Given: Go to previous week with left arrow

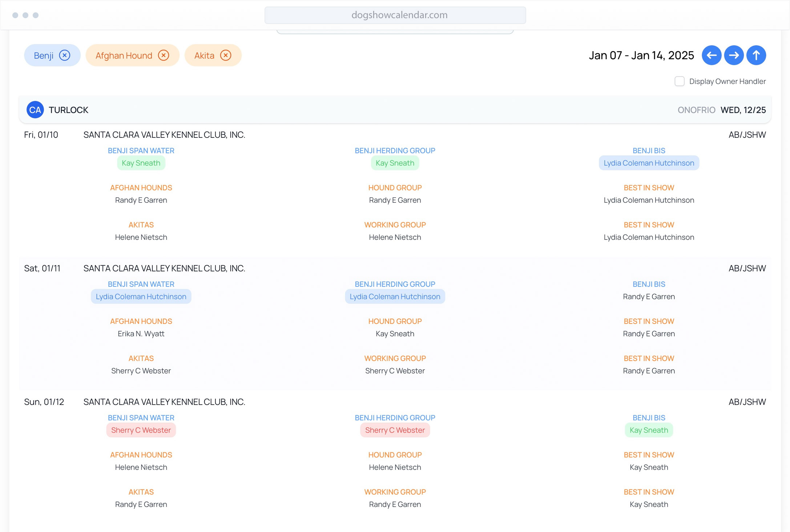Looking at the screenshot, I should pos(711,55).
